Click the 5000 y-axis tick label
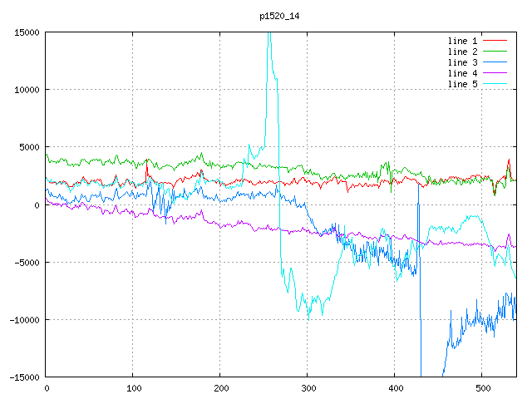The image size is (532, 399). (29, 147)
